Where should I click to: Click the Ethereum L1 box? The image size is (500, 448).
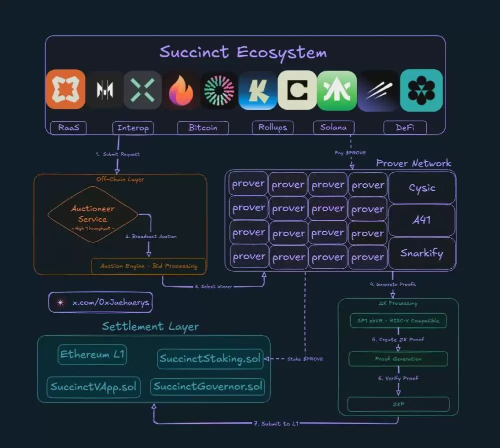pos(92,355)
